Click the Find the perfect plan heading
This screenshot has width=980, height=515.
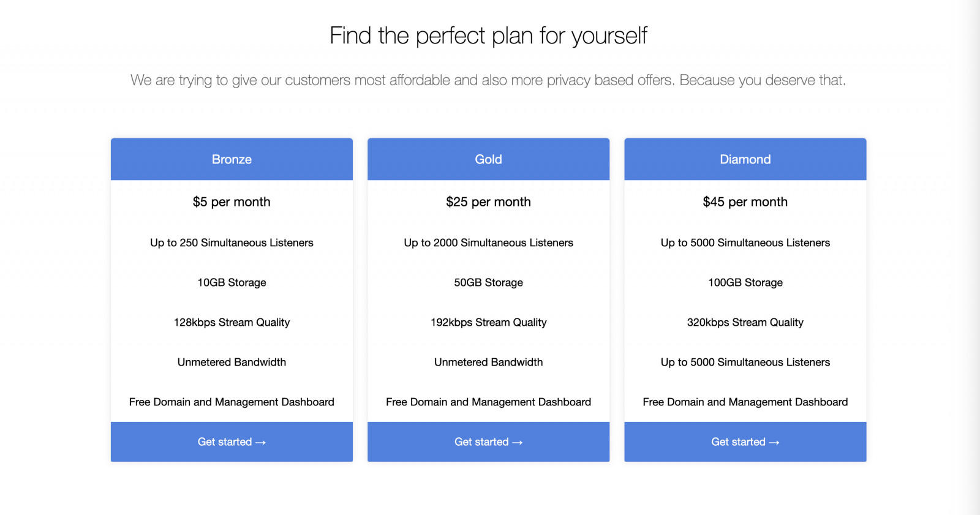pyautogui.click(x=488, y=36)
